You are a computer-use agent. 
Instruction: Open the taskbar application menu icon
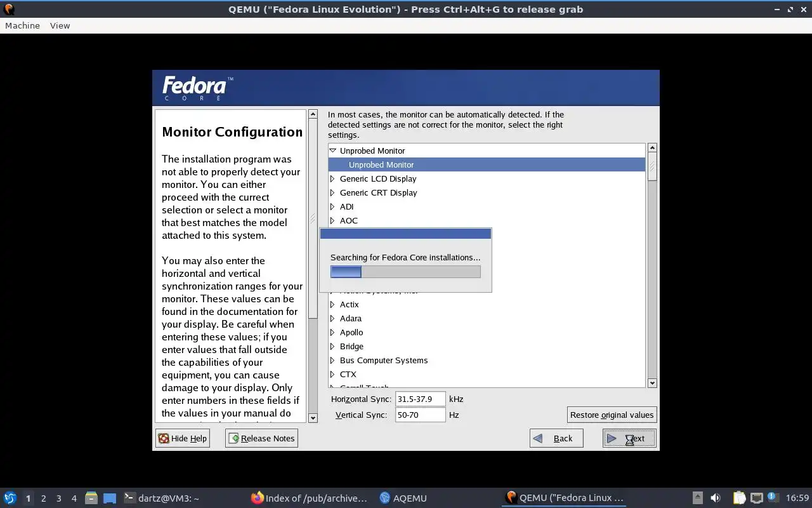[x=10, y=498]
